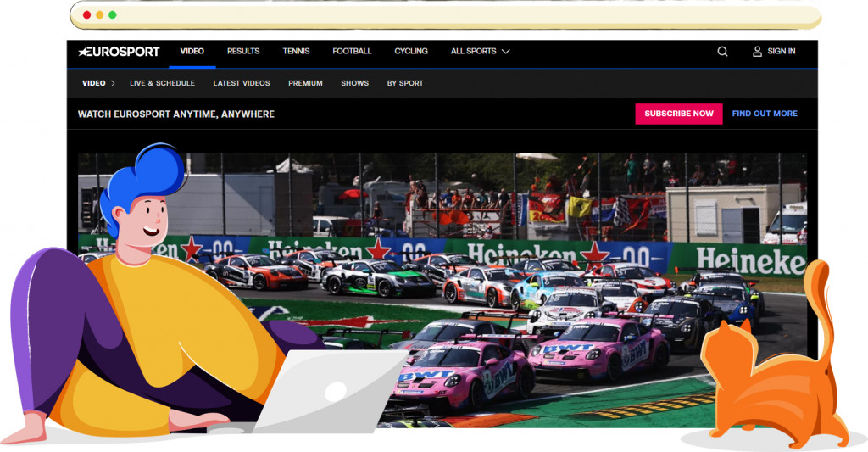
Task: Expand the All Sports dropdown
Action: coord(480,51)
